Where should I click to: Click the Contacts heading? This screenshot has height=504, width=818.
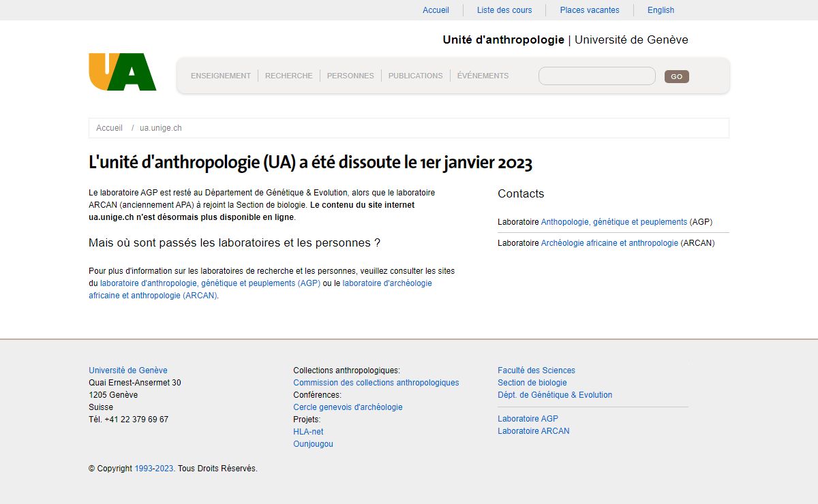521,193
